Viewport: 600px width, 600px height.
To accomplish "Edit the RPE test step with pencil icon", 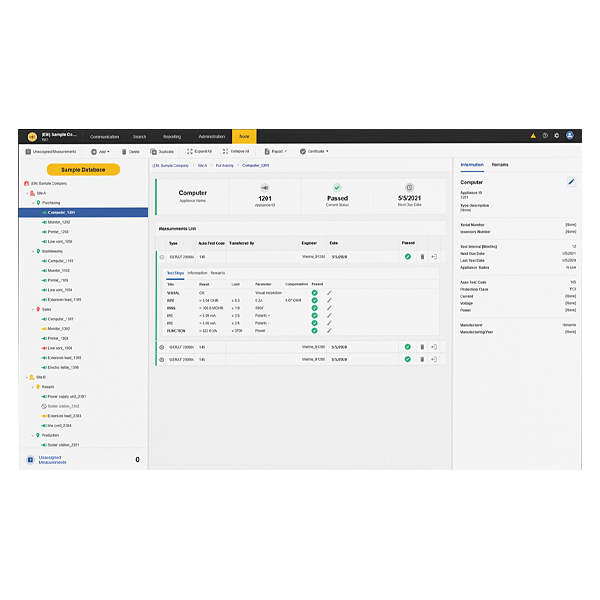I will [329, 300].
